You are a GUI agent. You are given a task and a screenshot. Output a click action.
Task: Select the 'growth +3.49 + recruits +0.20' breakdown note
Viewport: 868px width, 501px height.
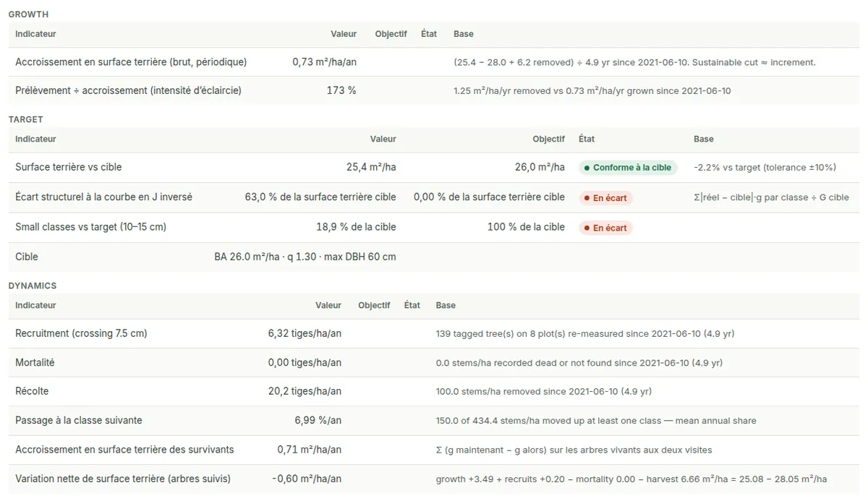[631, 479]
